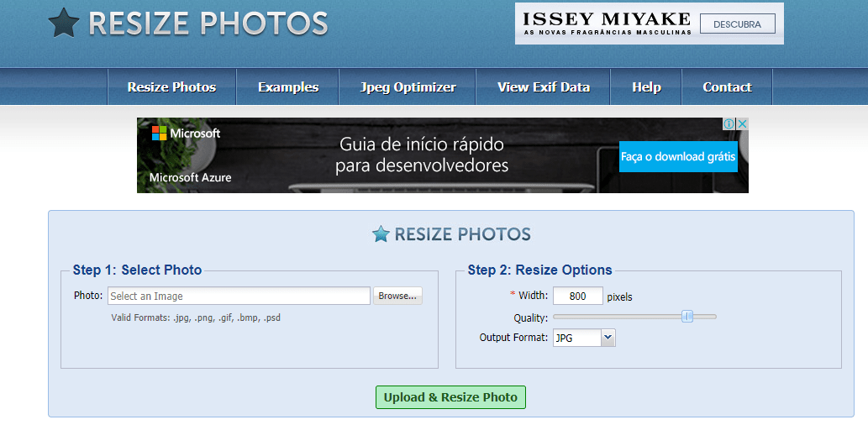This screenshot has width=868, height=425.
Task: Click the Select an Image field
Action: [239, 296]
